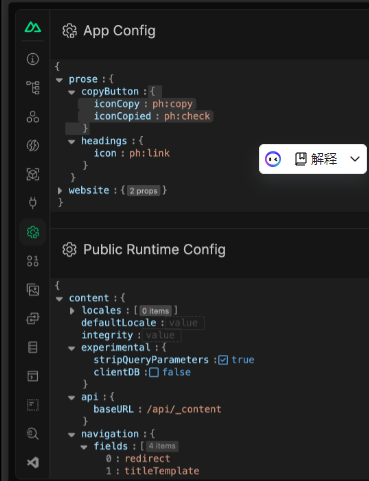Open the Payload binary digits icon
The height and width of the screenshot is (481, 369).
pos(33,261)
